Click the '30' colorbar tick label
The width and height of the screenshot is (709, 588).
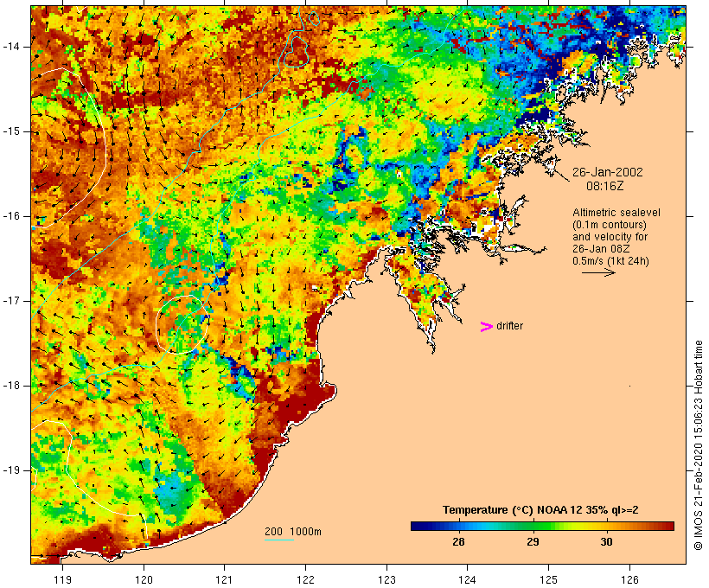click(x=607, y=542)
